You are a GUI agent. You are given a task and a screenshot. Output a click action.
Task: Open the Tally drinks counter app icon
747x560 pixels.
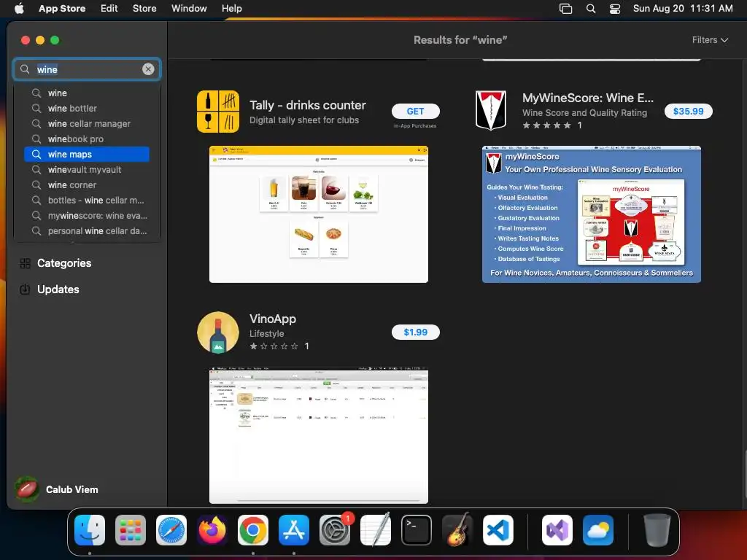(218, 112)
